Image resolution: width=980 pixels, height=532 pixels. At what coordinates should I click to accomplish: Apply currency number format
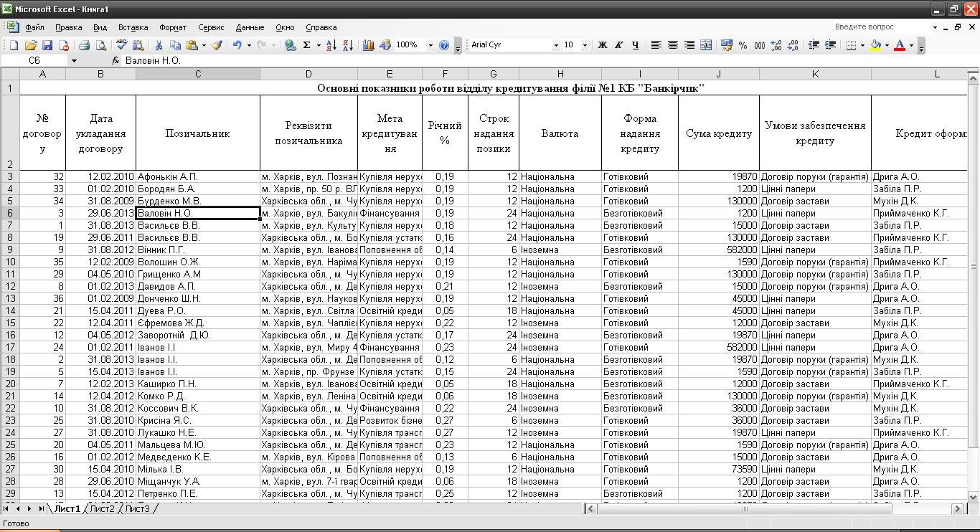click(x=727, y=45)
